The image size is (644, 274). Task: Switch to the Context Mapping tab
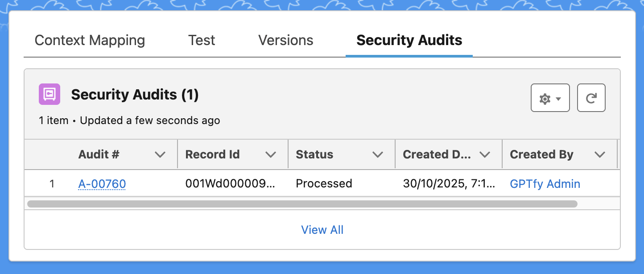pyautogui.click(x=90, y=40)
